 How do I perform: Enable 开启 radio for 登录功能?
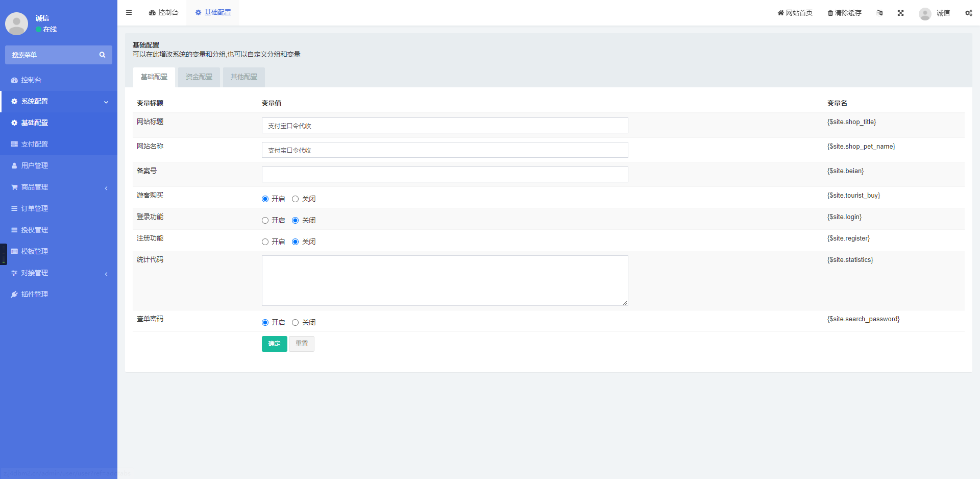pyautogui.click(x=265, y=221)
